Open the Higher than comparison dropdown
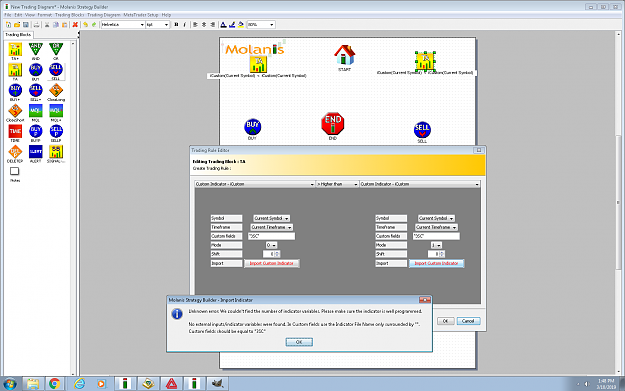Viewport: 625px width, 391px height. tap(337, 184)
